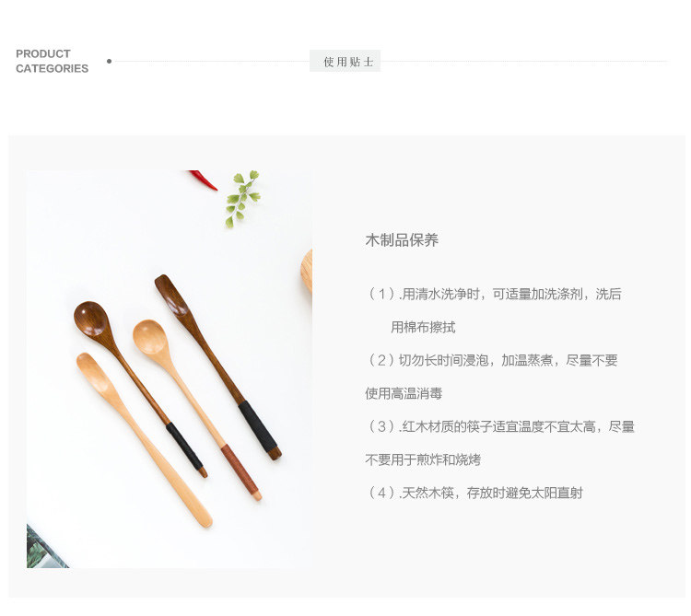Click the green leaf sprig decoration

(243, 198)
